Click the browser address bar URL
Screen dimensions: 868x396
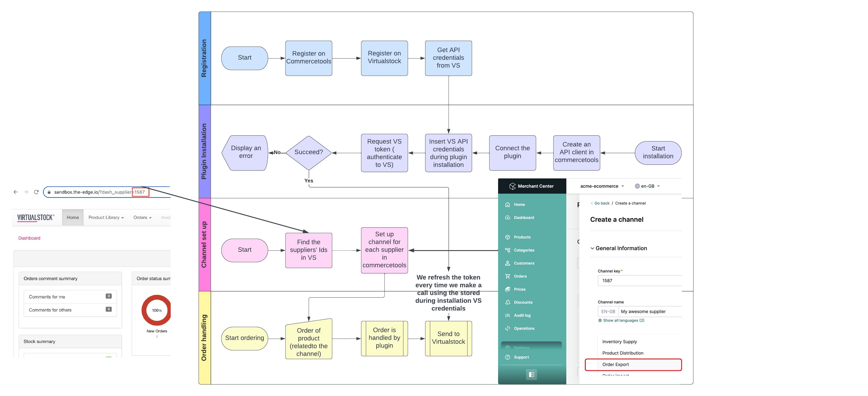[99, 192]
